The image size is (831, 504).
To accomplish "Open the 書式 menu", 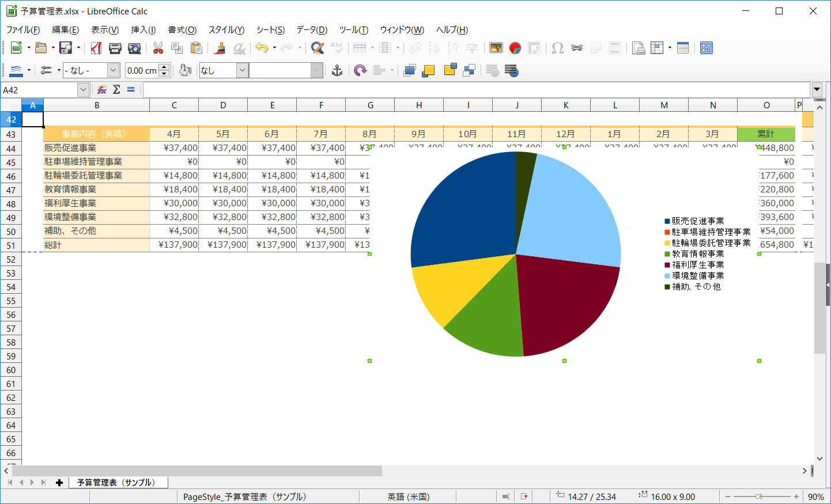I will [x=182, y=30].
